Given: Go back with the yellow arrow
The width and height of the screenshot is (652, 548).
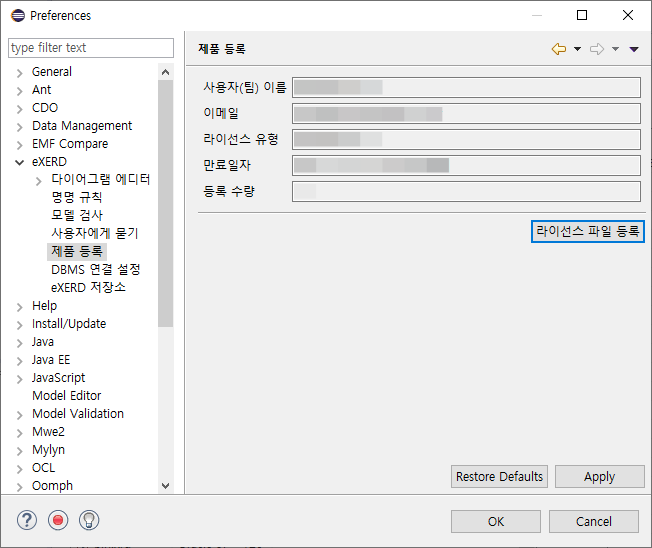Looking at the screenshot, I should click(559, 49).
